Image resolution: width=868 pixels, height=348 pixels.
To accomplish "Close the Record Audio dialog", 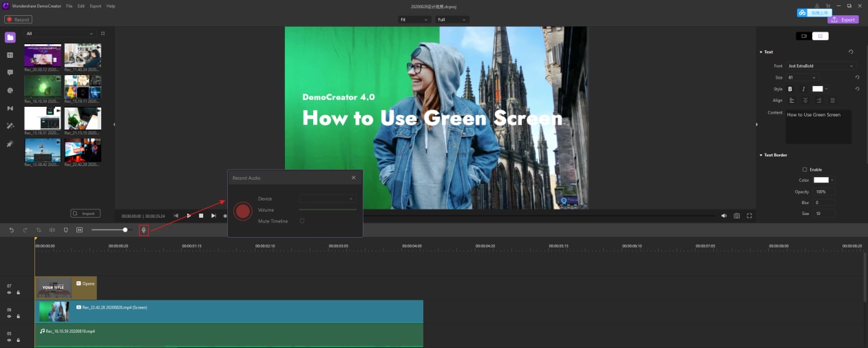I will coord(354,178).
